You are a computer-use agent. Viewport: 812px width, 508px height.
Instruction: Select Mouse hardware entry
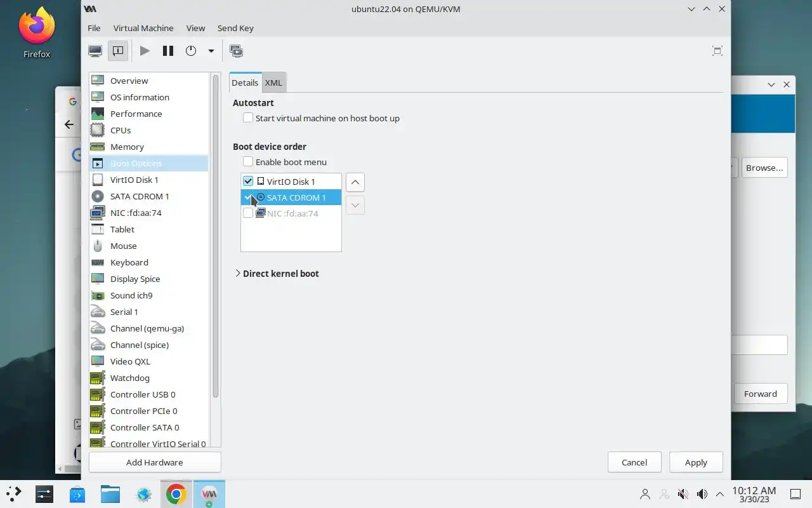click(148, 246)
